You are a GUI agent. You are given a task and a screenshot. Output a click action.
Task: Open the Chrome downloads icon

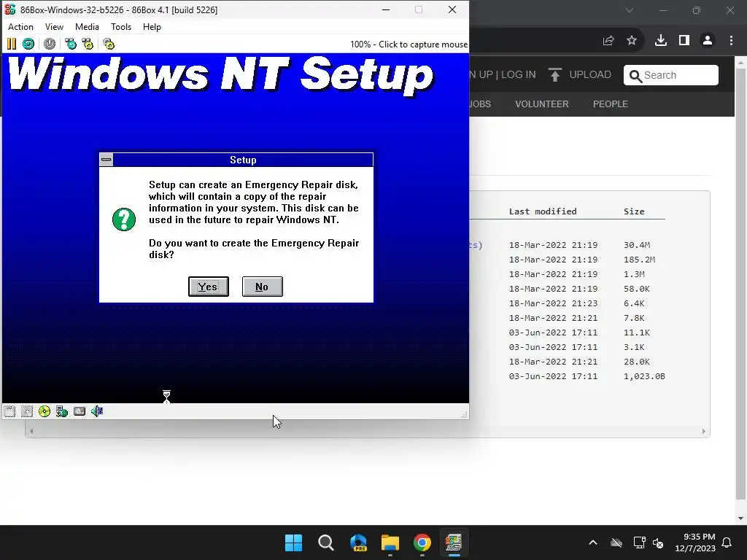click(661, 41)
